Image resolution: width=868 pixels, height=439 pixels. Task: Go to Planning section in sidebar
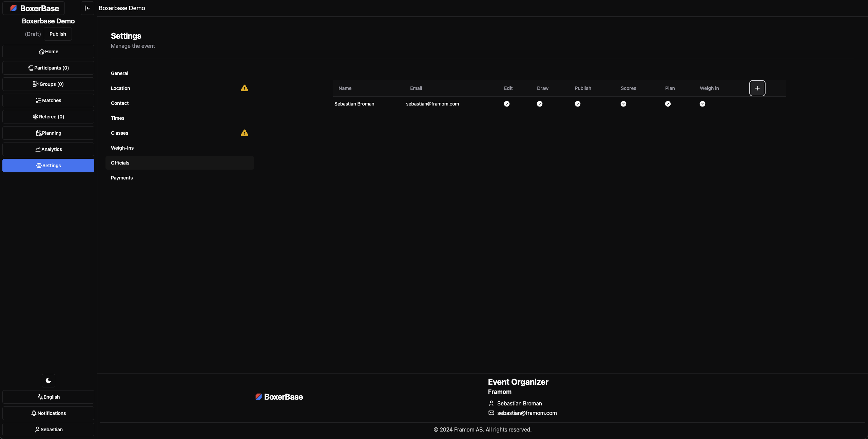tap(48, 133)
